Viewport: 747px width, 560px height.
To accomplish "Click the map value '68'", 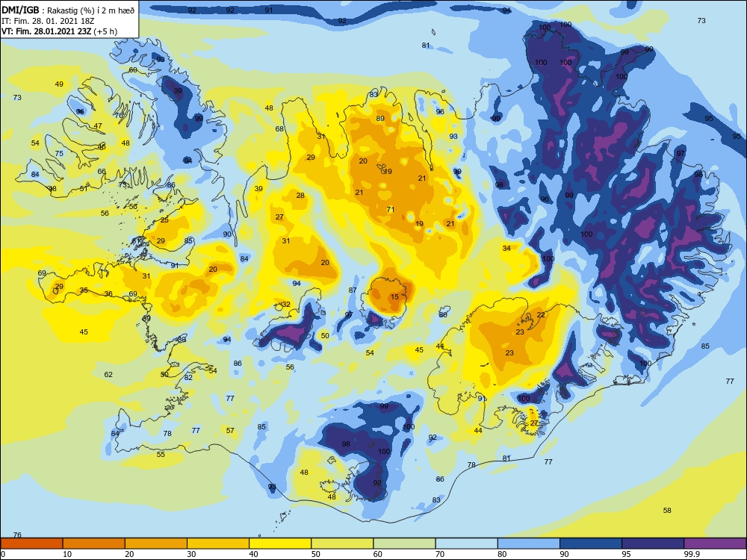I will pyautogui.click(x=279, y=128).
